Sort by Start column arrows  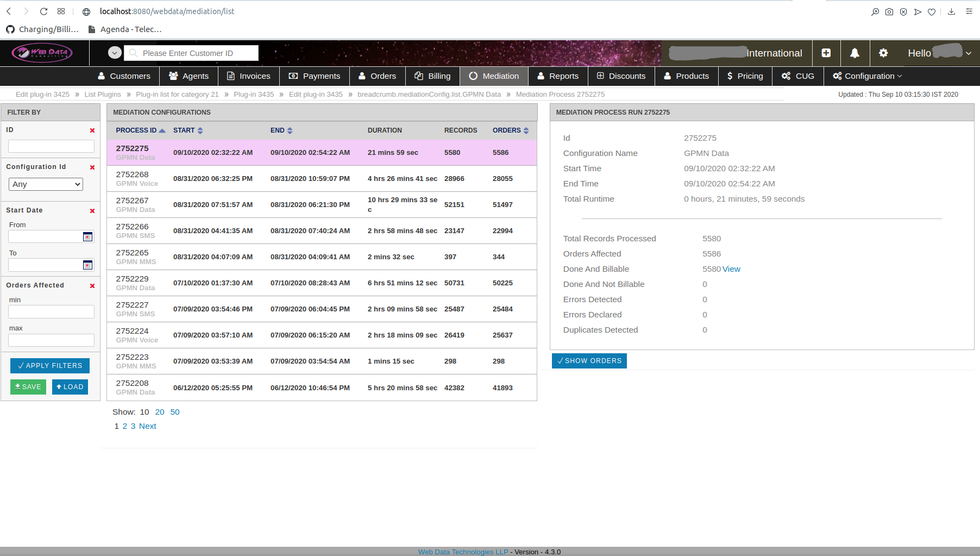(x=200, y=130)
